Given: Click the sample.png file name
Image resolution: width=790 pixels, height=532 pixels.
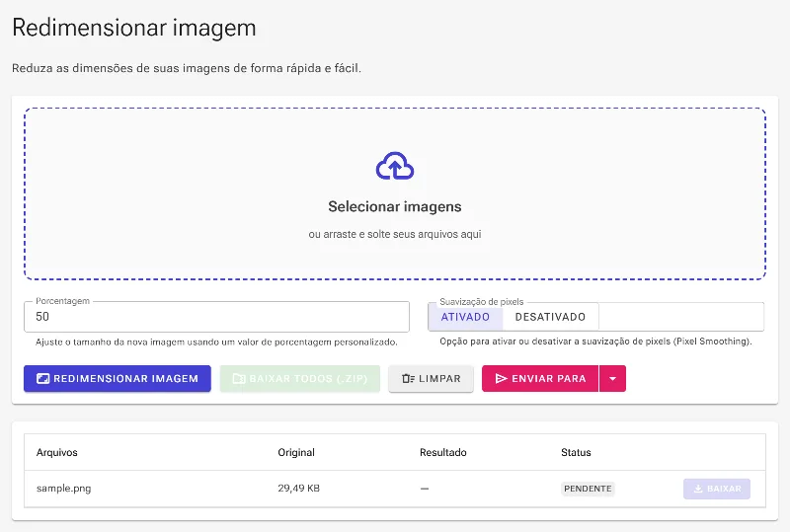Looking at the screenshot, I should 63,489.
